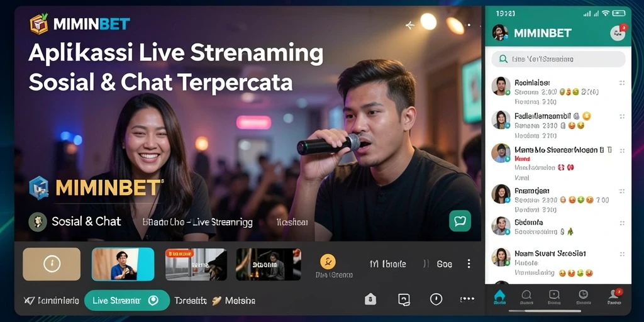Click the yellow round Live Stream icon
The height and width of the screenshot is (322, 644).
click(x=328, y=261)
